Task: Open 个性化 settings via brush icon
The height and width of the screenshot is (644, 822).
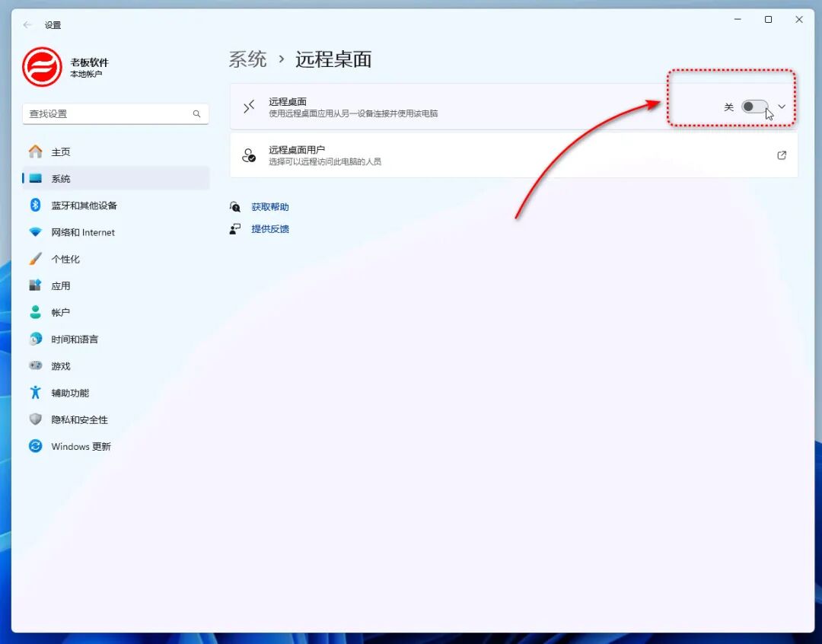Action: point(36,259)
